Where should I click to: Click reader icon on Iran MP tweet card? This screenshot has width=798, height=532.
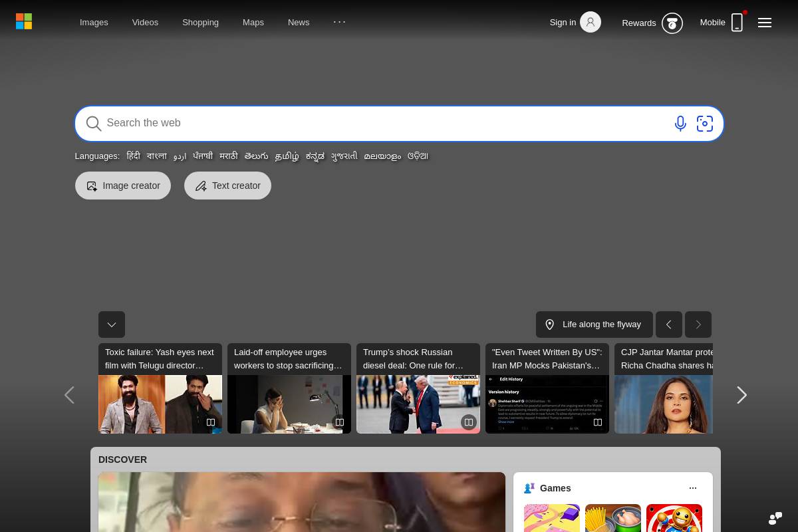tap(598, 422)
